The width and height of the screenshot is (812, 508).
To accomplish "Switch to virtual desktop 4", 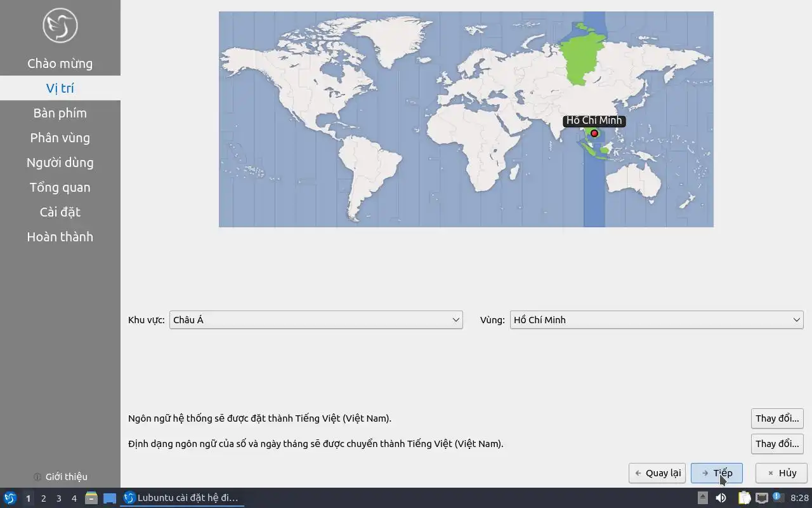I will point(74,498).
